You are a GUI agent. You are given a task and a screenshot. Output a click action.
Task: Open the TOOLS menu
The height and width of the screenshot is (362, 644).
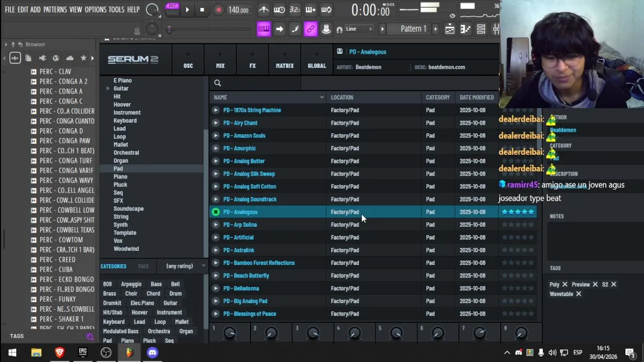pos(116,10)
